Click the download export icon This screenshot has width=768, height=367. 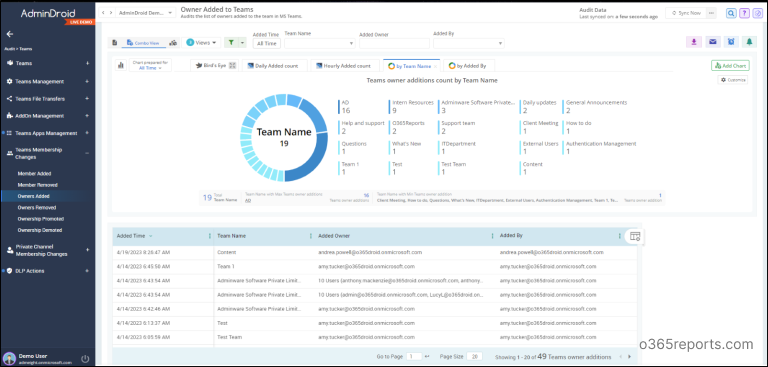point(694,42)
